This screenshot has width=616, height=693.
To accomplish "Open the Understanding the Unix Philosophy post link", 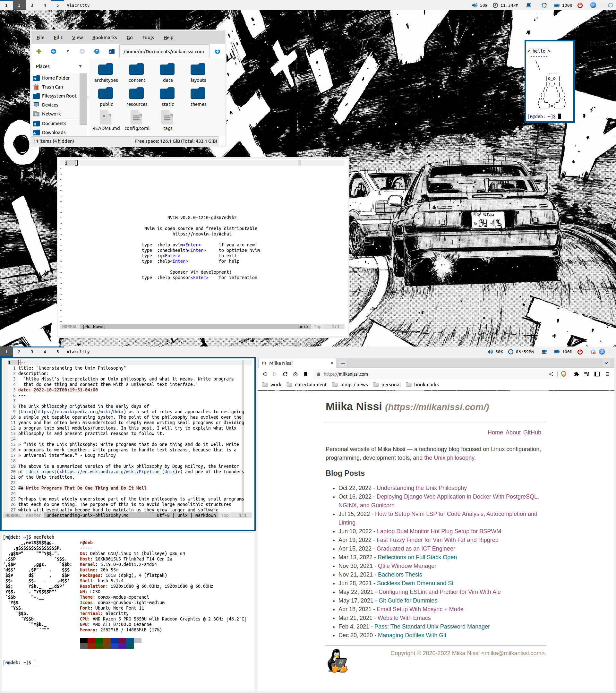I will (x=421, y=488).
